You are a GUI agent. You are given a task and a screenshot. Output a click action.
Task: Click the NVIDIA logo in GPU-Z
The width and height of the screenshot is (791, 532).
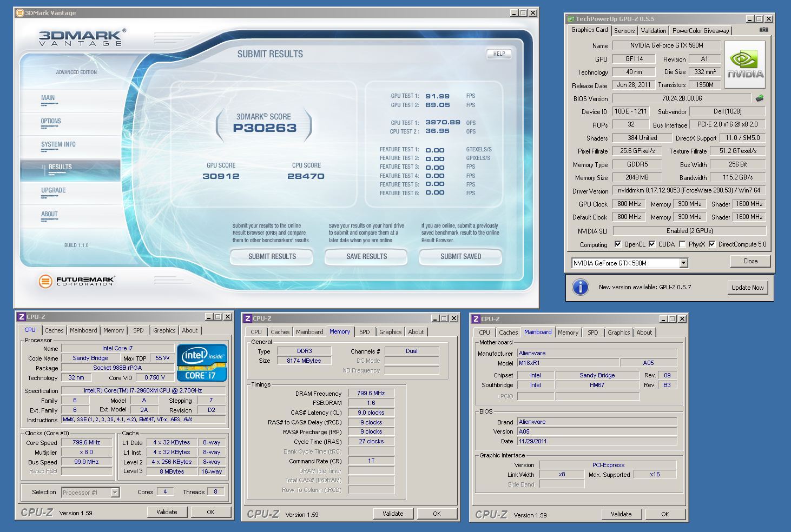click(745, 64)
